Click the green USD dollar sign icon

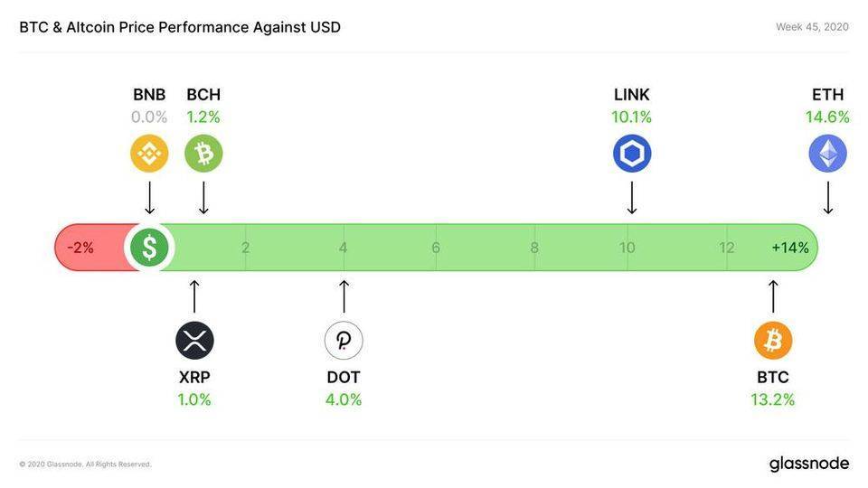pos(149,248)
